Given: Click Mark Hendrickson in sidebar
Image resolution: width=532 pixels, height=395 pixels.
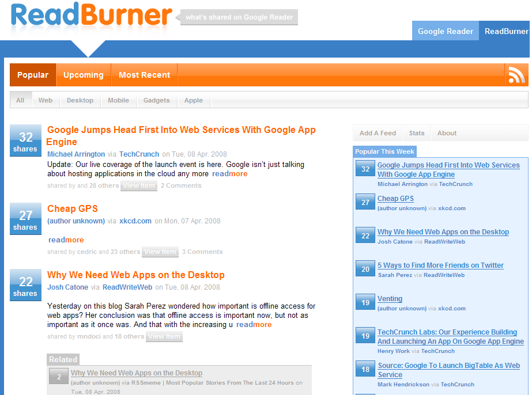Looking at the screenshot, I should [x=403, y=384].
